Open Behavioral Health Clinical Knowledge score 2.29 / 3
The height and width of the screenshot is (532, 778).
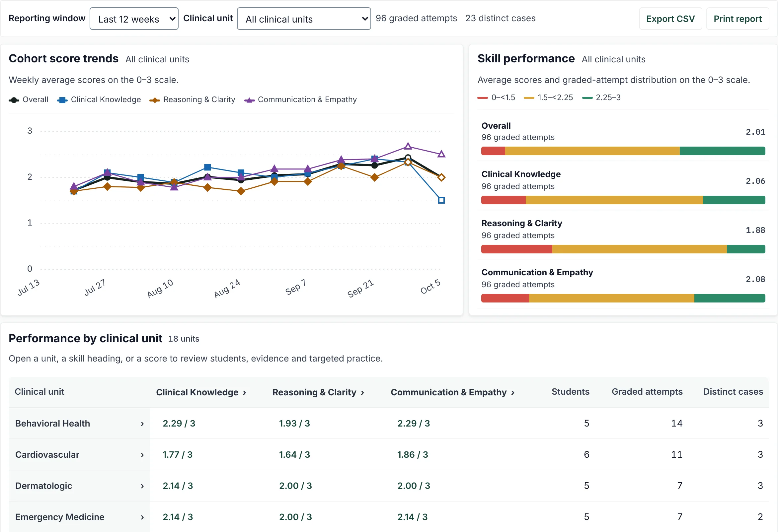pos(179,424)
